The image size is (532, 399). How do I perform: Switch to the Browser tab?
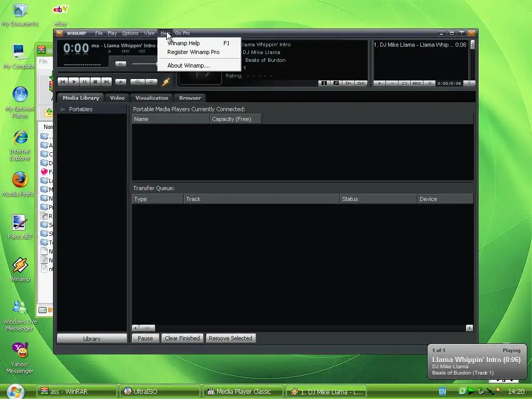tap(190, 98)
